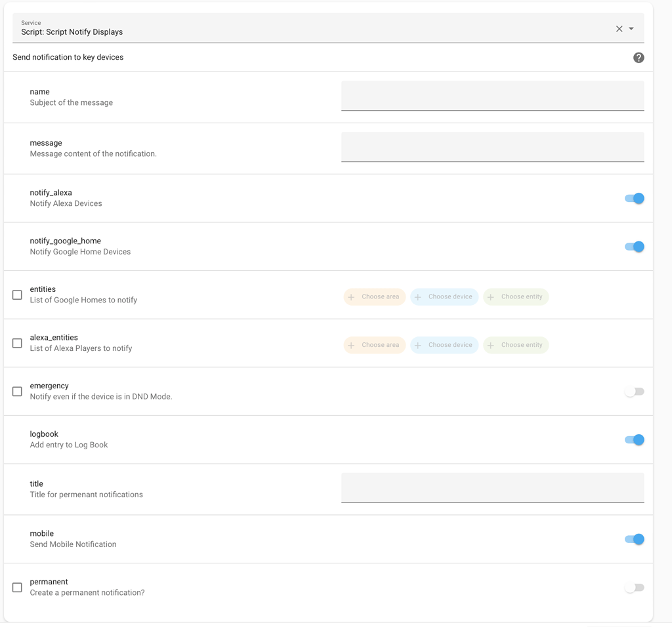Add an area to Google Homes entities
Screen dimensions: 672x627
pyautogui.click(x=374, y=296)
